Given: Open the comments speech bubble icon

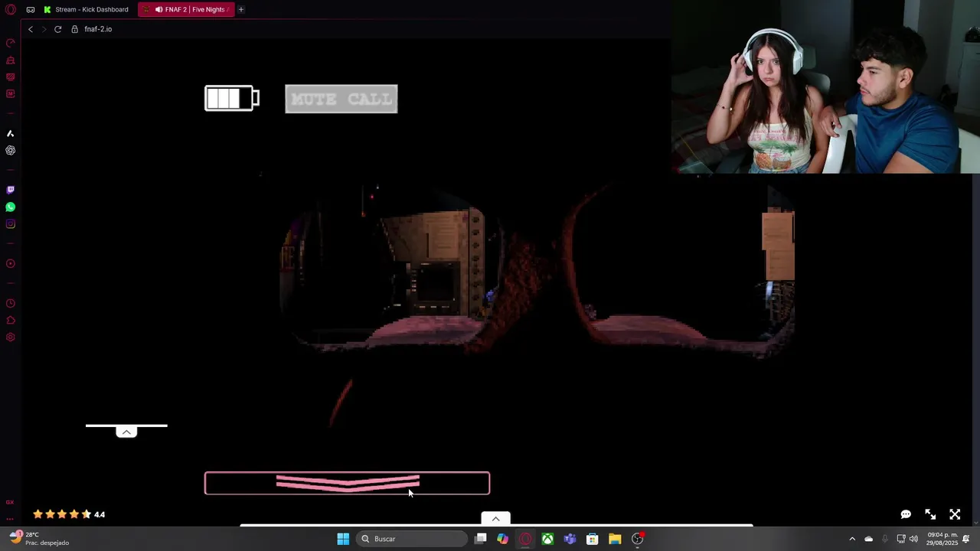Looking at the screenshot, I should tap(906, 514).
